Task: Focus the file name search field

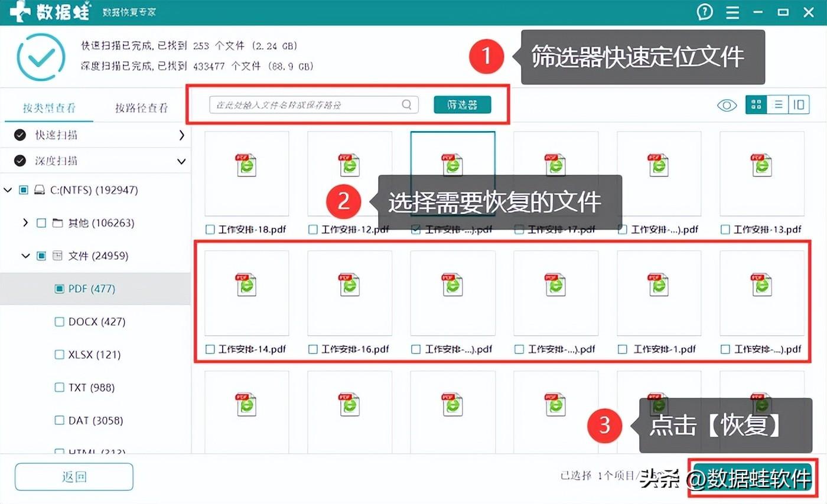Action: pos(314,104)
